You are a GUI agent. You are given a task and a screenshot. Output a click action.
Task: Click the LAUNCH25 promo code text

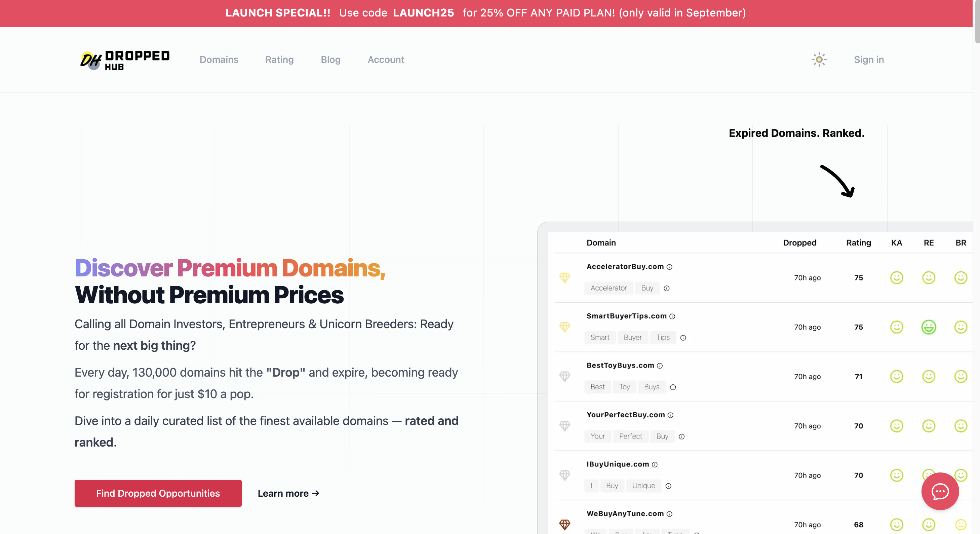coord(423,13)
